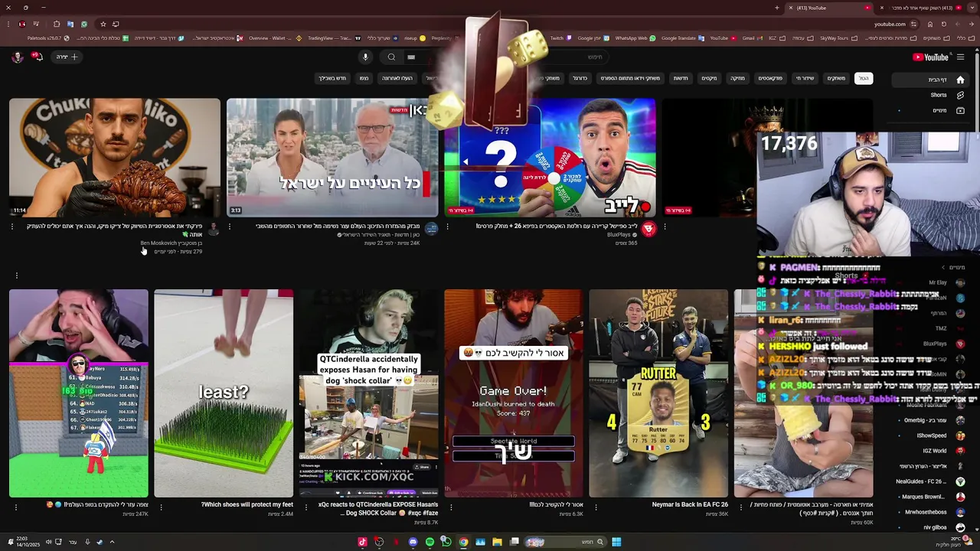The height and width of the screenshot is (551, 980).
Task: Click the BluxPlays channel avatar under video
Action: (648, 229)
